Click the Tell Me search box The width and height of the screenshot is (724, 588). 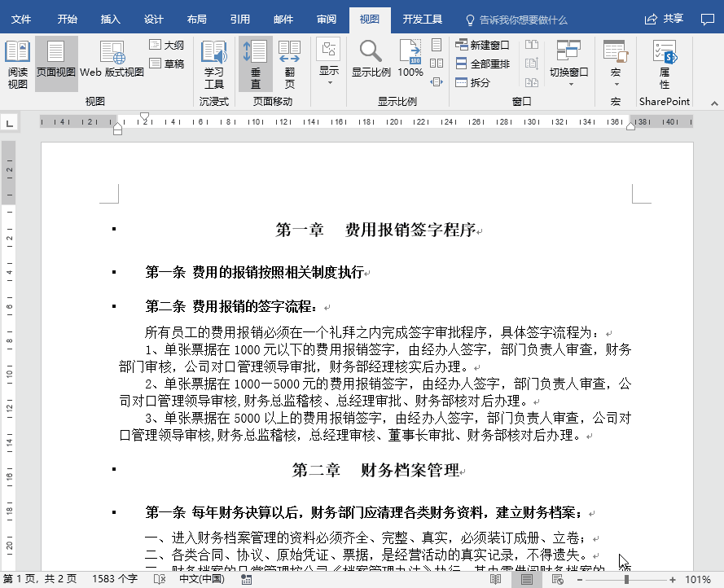tap(517, 20)
